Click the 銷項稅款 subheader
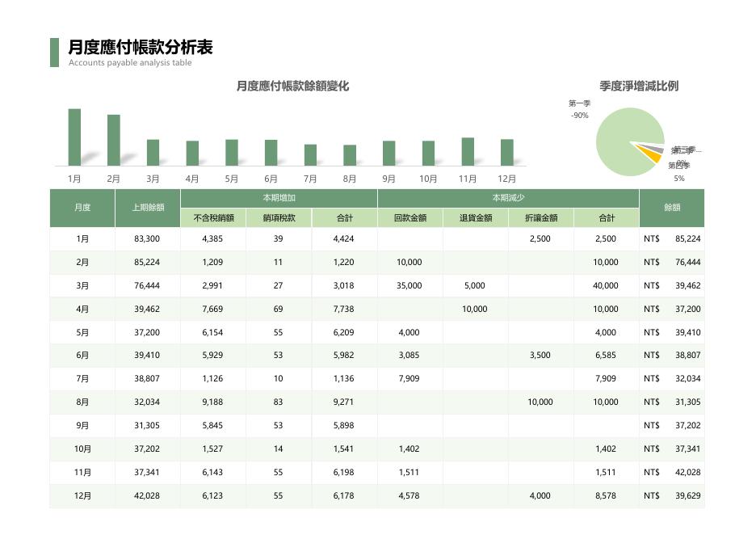This screenshot has height=535, width=756. tap(279, 218)
